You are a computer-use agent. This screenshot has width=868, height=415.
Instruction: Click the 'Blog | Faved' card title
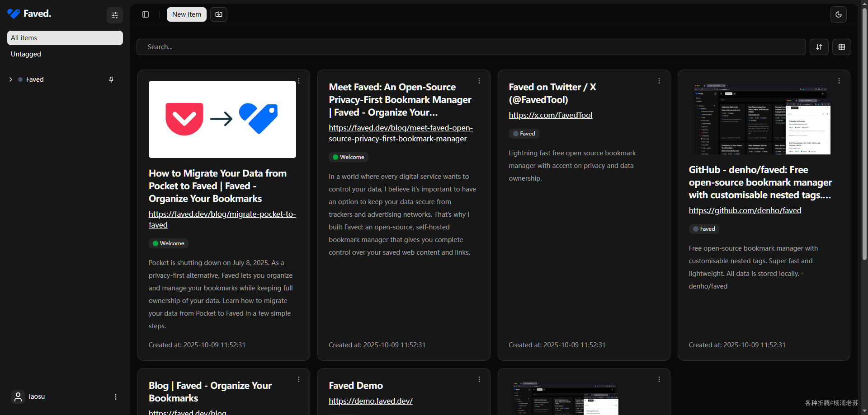point(210,392)
